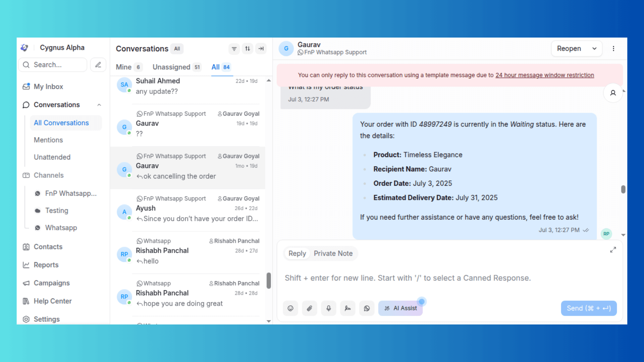Expand the reply editor
The image size is (644, 362).
(x=613, y=250)
